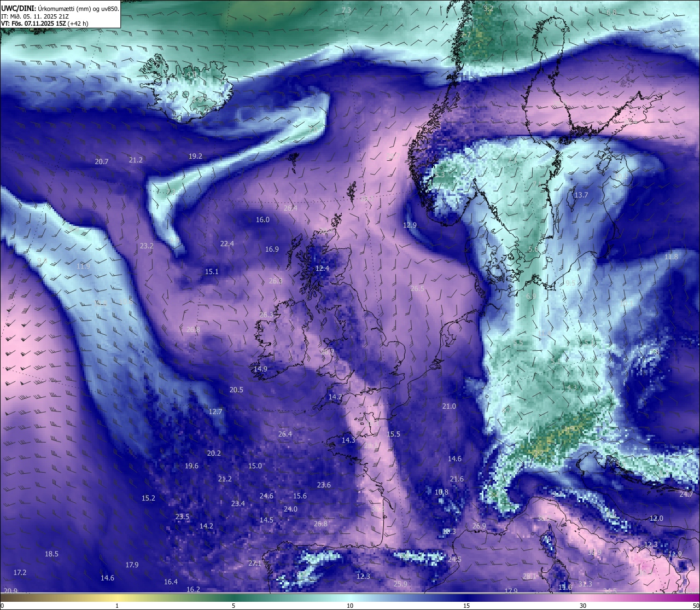Select the 20.5 value label
Screen dimensions: 700x610
(x=236, y=390)
